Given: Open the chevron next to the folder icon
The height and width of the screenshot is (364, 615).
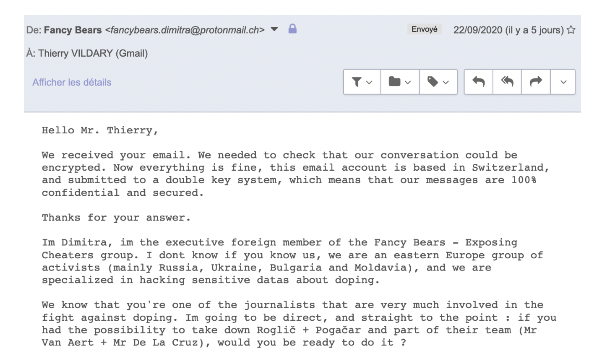Looking at the screenshot, I should pos(408,82).
